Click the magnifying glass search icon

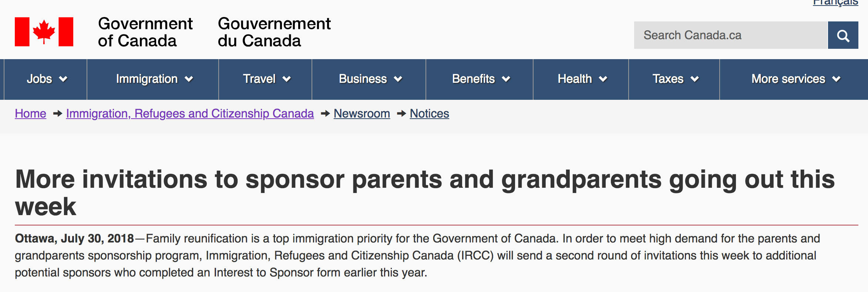pyautogui.click(x=843, y=35)
